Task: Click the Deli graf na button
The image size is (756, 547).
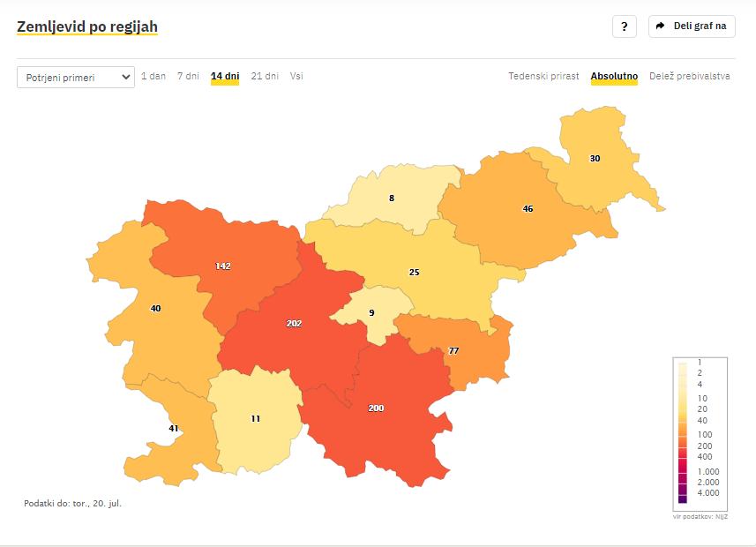Action: tap(692, 26)
